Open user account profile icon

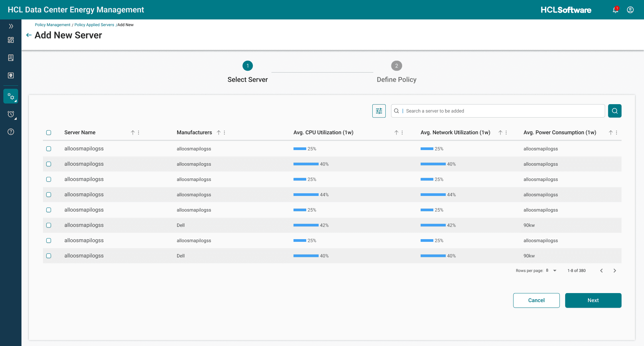(x=630, y=10)
